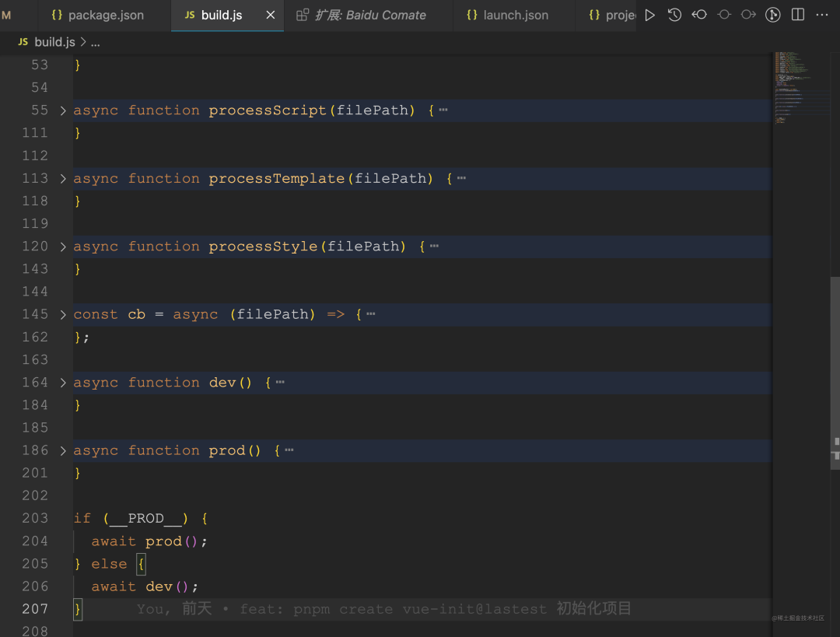Click the processScript function name

pos(268,110)
